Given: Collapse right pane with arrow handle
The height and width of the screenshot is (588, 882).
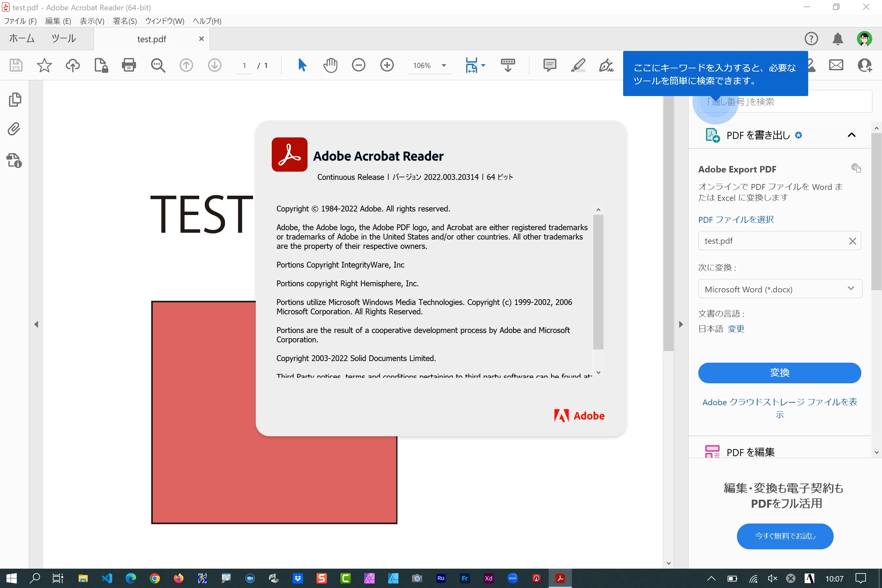Looking at the screenshot, I should coord(681,324).
